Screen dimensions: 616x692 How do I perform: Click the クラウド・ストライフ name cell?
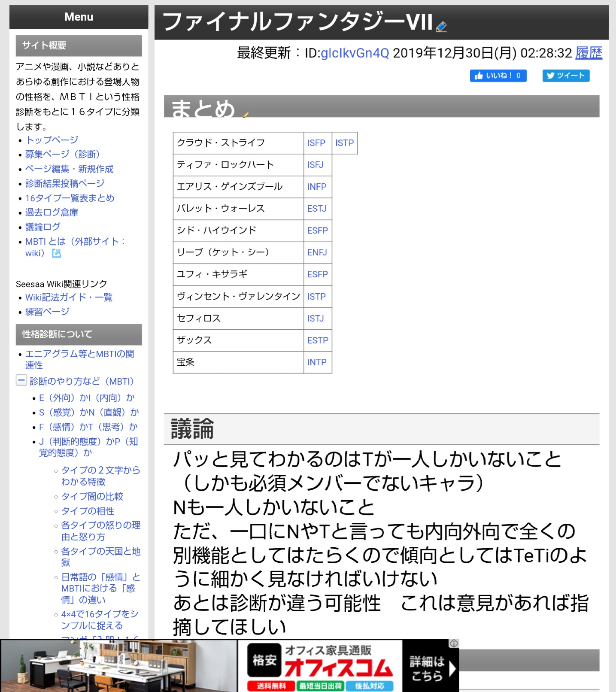[238, 143]
